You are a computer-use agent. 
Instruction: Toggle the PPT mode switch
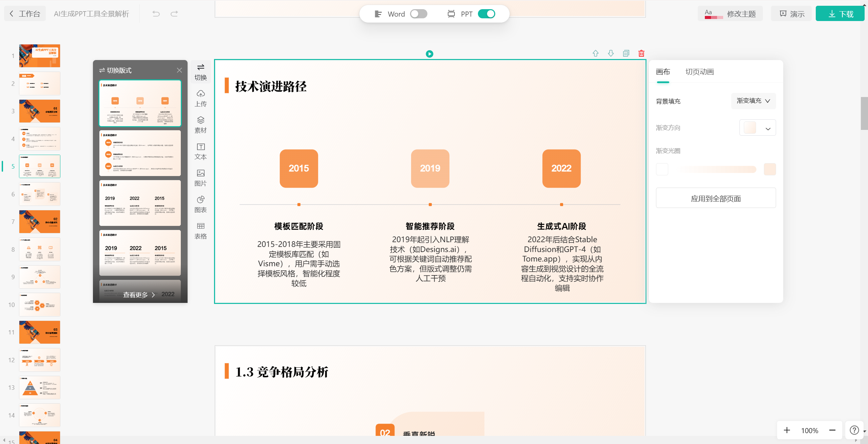[x=486, y=14]
